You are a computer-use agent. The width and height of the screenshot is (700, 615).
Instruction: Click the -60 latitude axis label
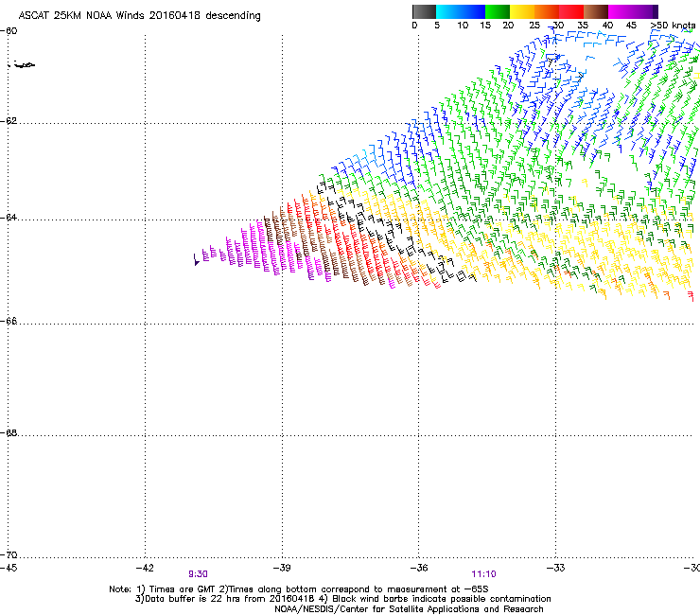[9, 31]
